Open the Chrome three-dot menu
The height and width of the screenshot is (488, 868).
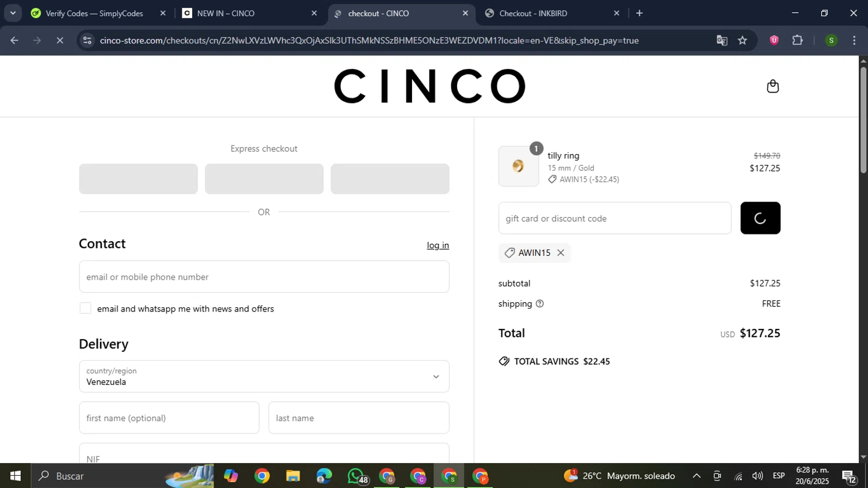click(x=854, y=41)
